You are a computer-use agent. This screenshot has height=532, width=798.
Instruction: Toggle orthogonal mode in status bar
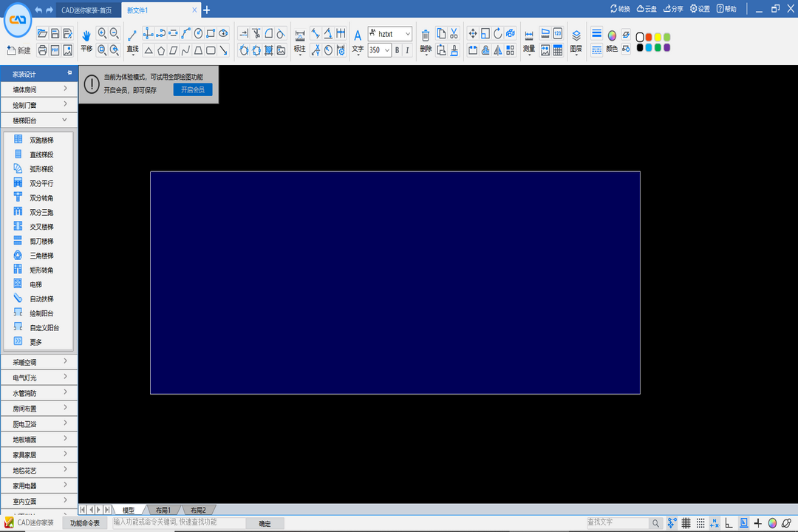(x=729, y=523)
